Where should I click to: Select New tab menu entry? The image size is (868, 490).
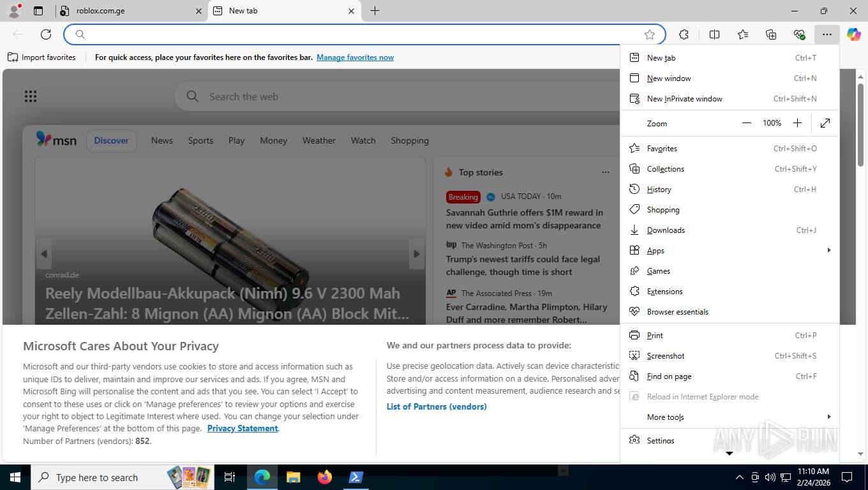pyautogui.click(x=730, y=58)
